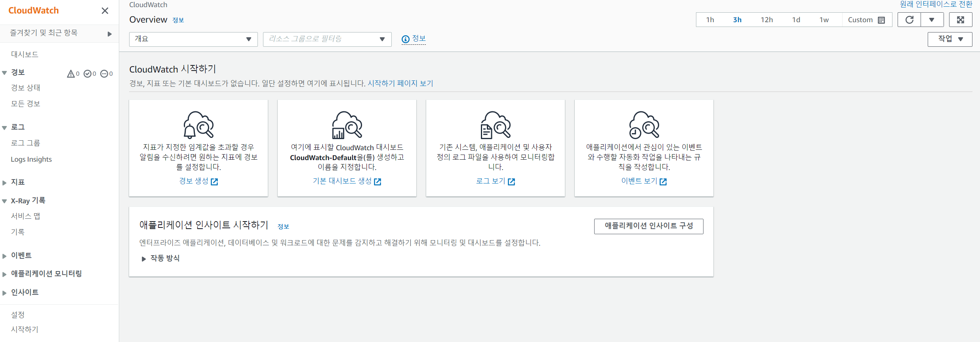Open 경보 상태 in sidebar
This screenshot has height=342, width=980.
[26, 88]
